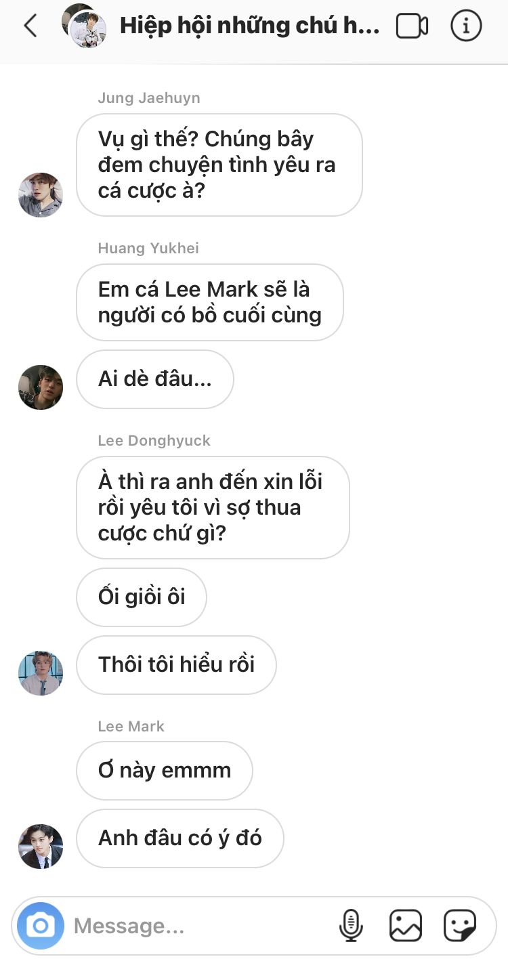Tap Lee Mark's profile picture
This screenshot has height=980, width=508.
coord(41,847)
